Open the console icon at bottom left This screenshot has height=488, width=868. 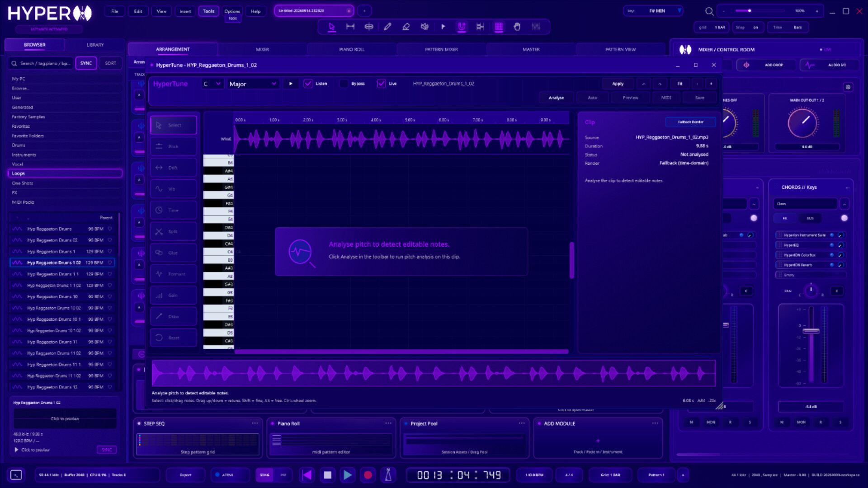pyautogui.click(x=16, y=475)
